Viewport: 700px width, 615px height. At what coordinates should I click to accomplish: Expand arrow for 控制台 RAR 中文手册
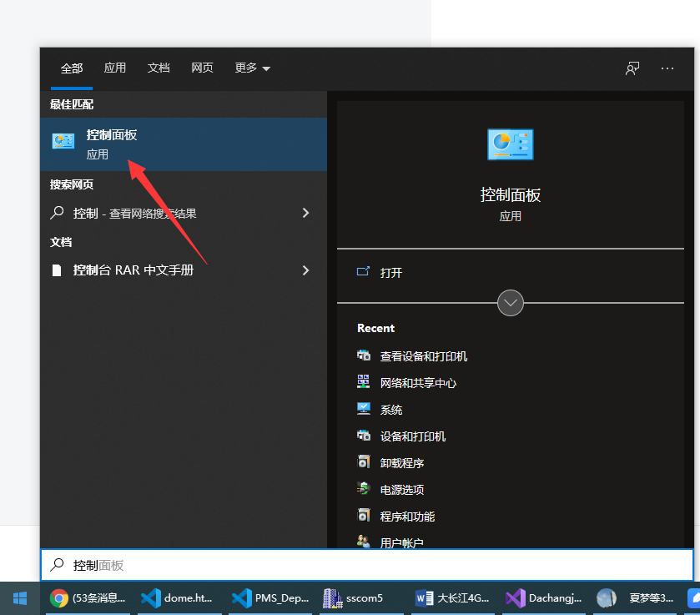tap(305, 270)
